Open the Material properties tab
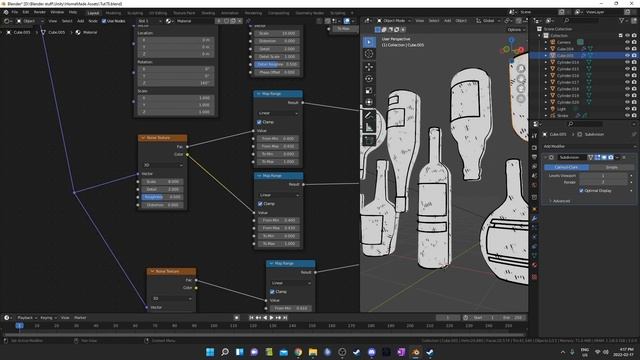Screen dimensions: 640x360 534,265
